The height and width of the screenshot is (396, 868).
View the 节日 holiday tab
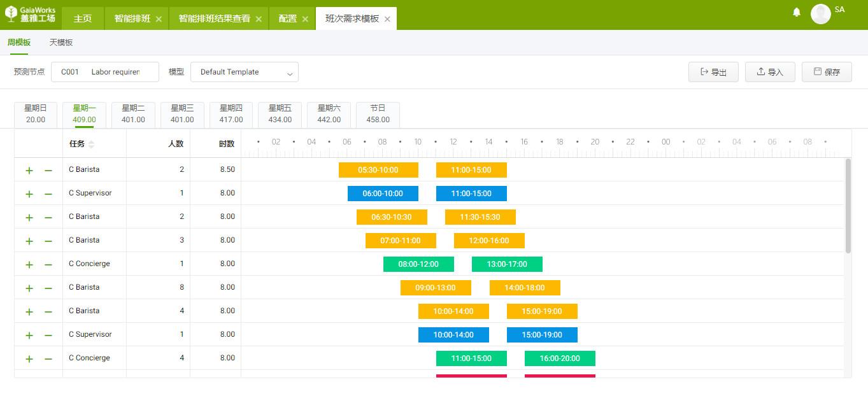point(378,115)
